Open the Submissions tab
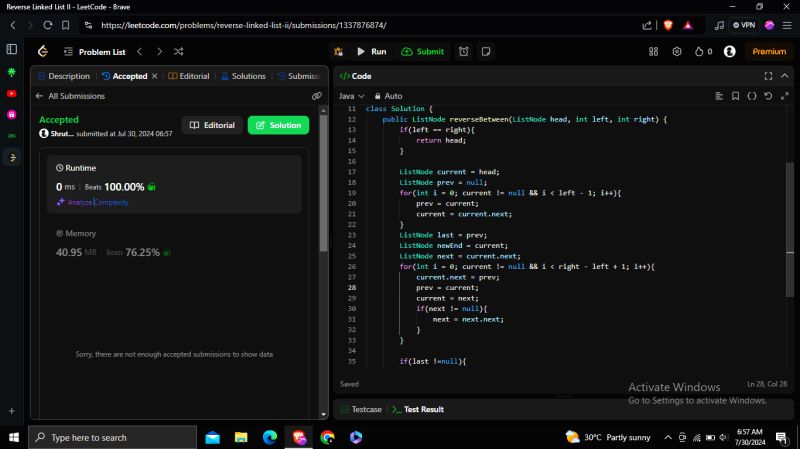This screenshot has width=800, height=449. pos(299,76)
